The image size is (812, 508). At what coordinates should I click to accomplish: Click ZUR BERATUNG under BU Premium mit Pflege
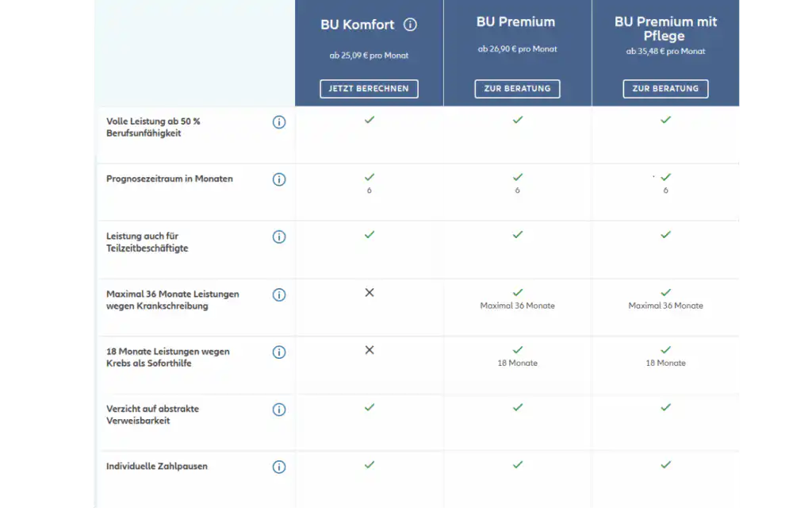[x=665, y=89]
